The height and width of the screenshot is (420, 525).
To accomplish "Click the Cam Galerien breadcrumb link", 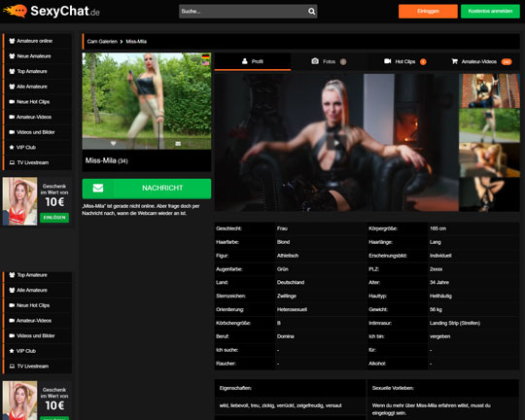I will [x=102, y=42].
